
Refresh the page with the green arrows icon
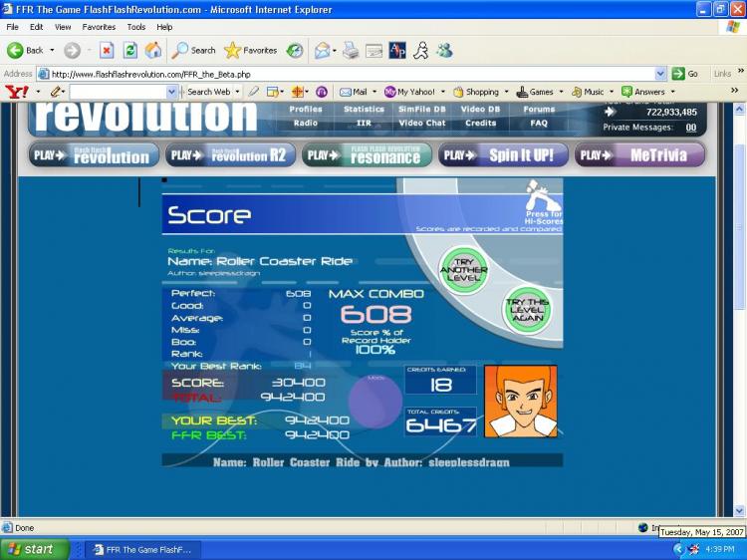pyautogui.click(x=130, y=50)
